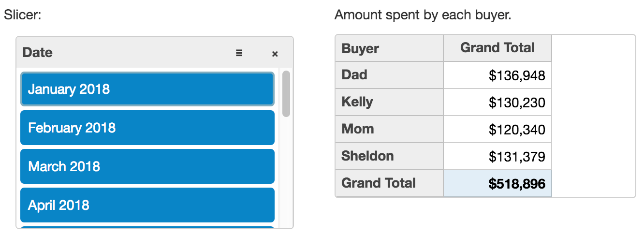
Task: Click the Date slicer header title
Action: 38,52
